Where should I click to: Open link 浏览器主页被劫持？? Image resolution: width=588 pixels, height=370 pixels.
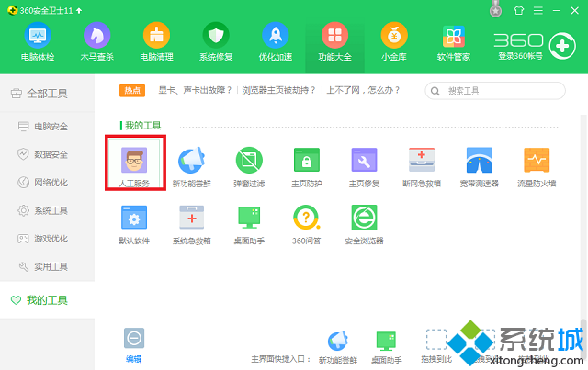tap(278, 90)
